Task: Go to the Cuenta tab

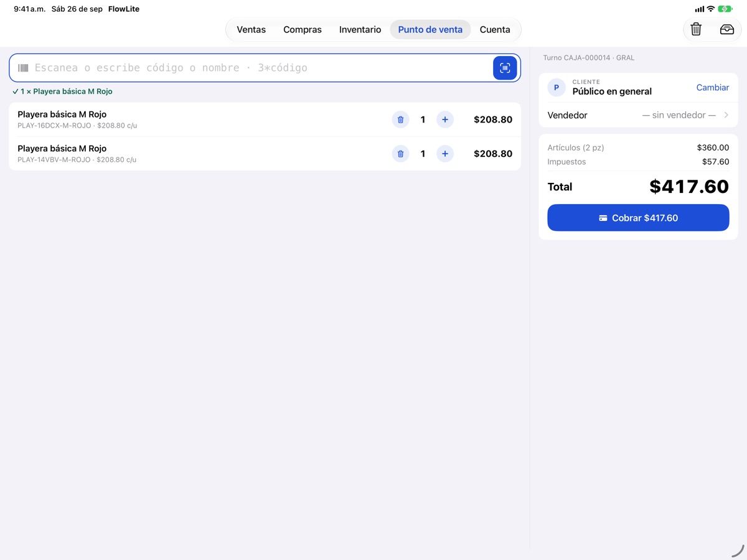Action: click(x=495, y=30)
